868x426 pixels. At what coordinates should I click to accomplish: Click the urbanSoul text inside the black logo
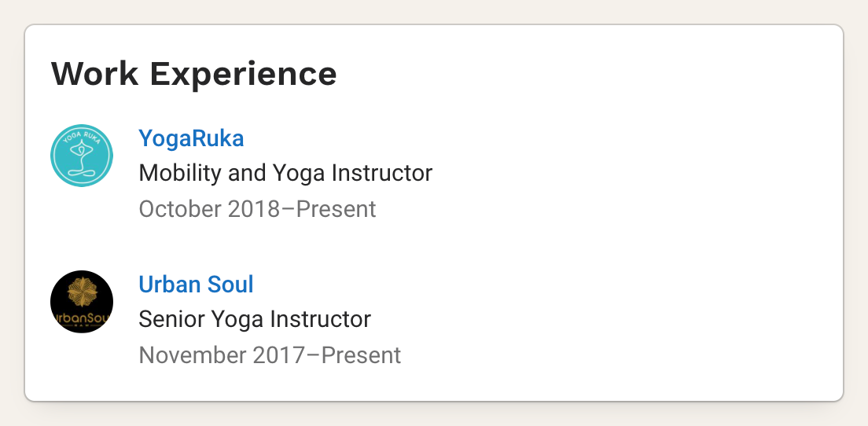point(82,318)
